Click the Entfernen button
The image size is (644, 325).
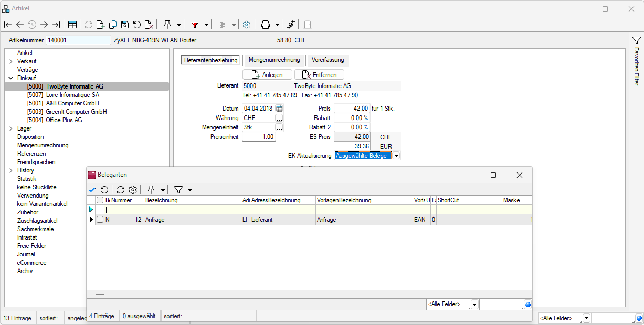(319, 75)
